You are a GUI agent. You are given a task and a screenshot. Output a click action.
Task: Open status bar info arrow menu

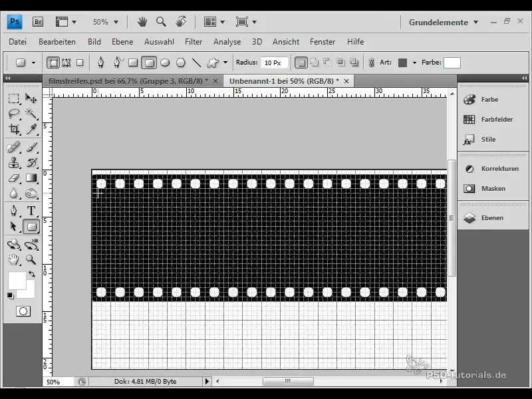[x=207, y=381]
